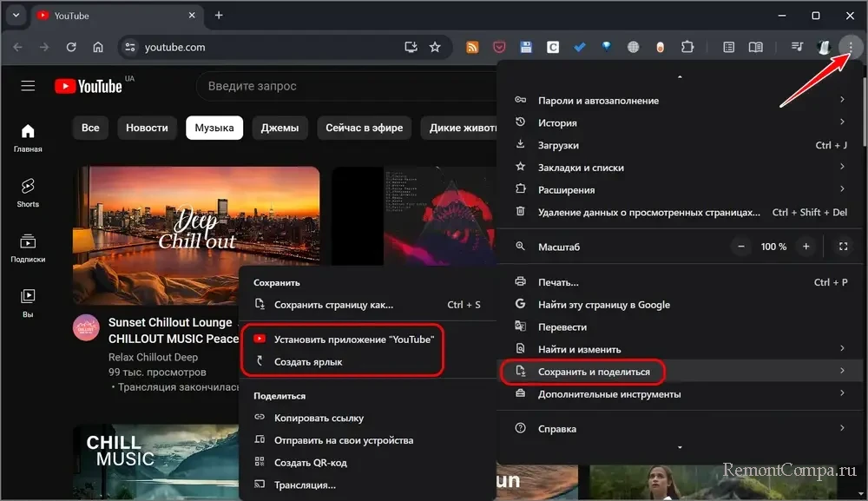Select Копировать ссылку

click(x=367, y=418)
